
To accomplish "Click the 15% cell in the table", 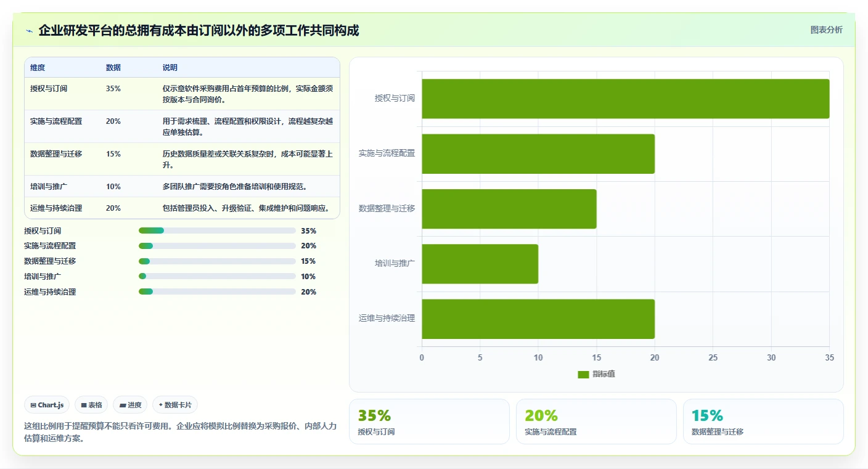I will (x=113, y=154).
